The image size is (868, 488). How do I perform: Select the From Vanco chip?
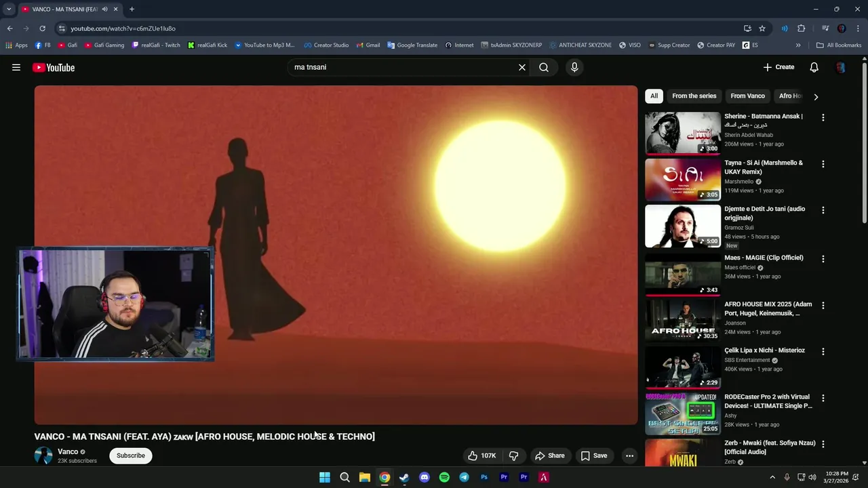point(747,96)
